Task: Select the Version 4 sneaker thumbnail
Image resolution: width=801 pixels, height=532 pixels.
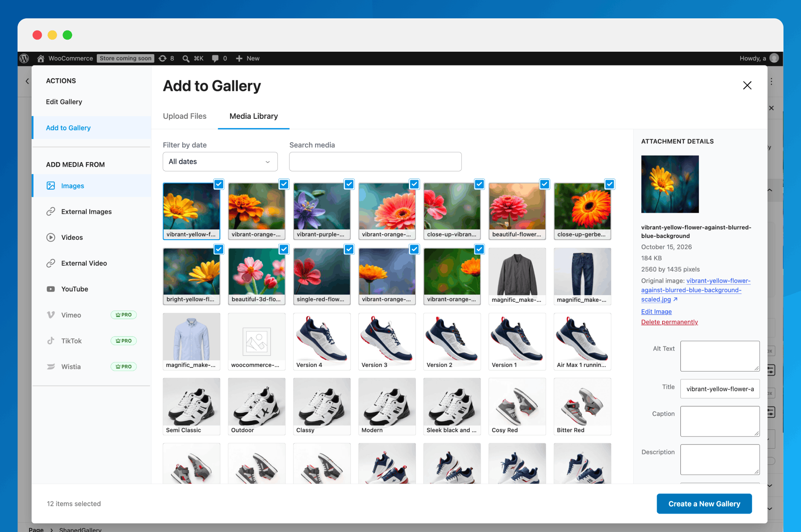Action: pyautogui.click(x=322, y=341)
